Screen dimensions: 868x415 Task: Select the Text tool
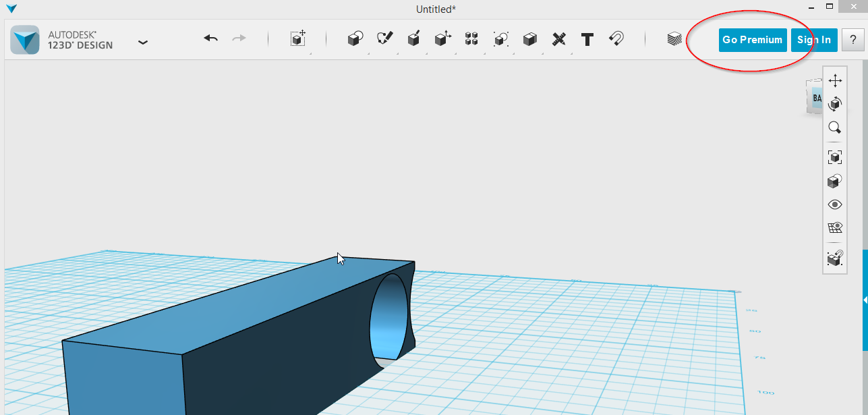(587, 39)
